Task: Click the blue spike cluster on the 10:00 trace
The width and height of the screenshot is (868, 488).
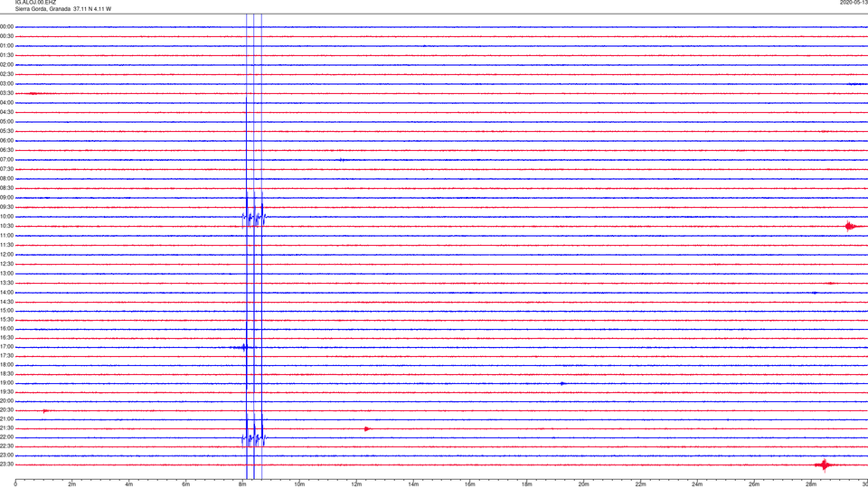Action: pos(254,217)
